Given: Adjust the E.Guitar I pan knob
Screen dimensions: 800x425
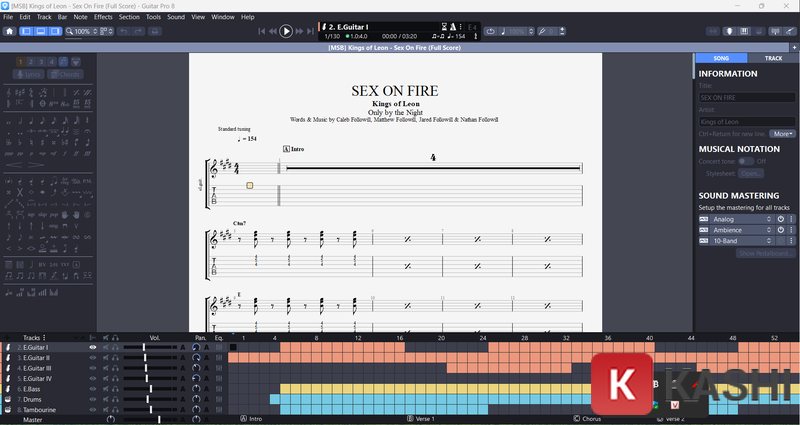Looking at the screenshot, I should click(x=196, y=347).
